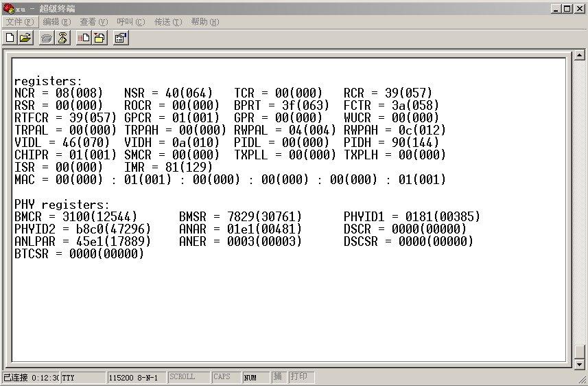The image size is (588, 386).
Task: Click the 'RTFCR = 39(057)' value
Action: click(x=66, y=118)
